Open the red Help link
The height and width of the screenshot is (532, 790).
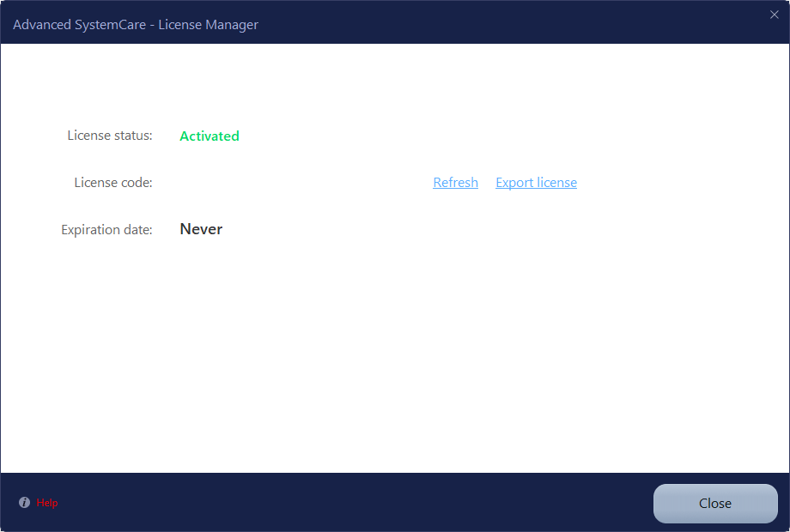[x=47, y=503]
